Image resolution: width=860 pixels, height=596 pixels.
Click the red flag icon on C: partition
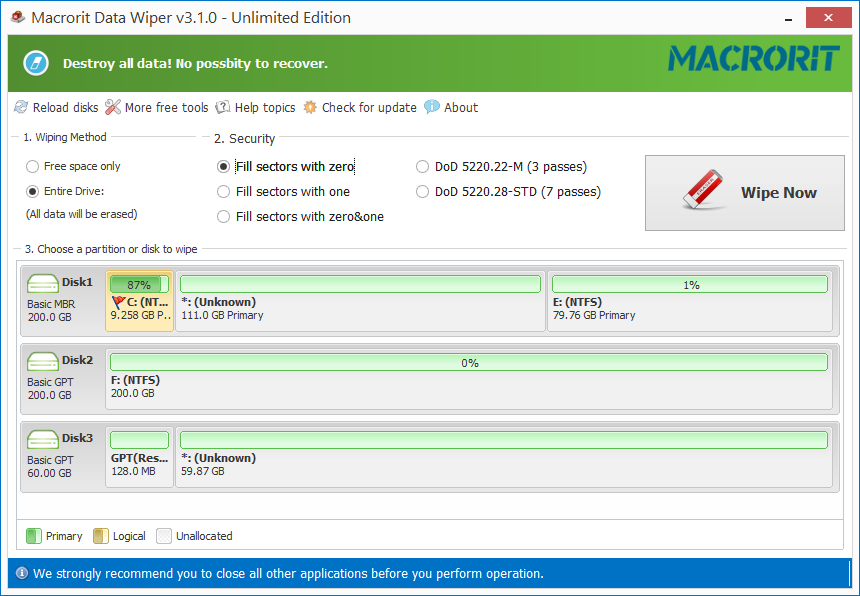118,302
